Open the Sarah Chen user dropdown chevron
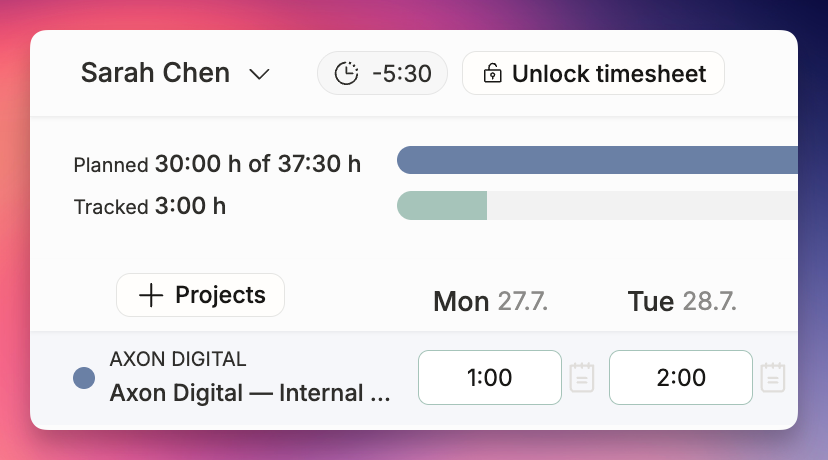This screenshot has width=828, height=460. tap(259, 74)
